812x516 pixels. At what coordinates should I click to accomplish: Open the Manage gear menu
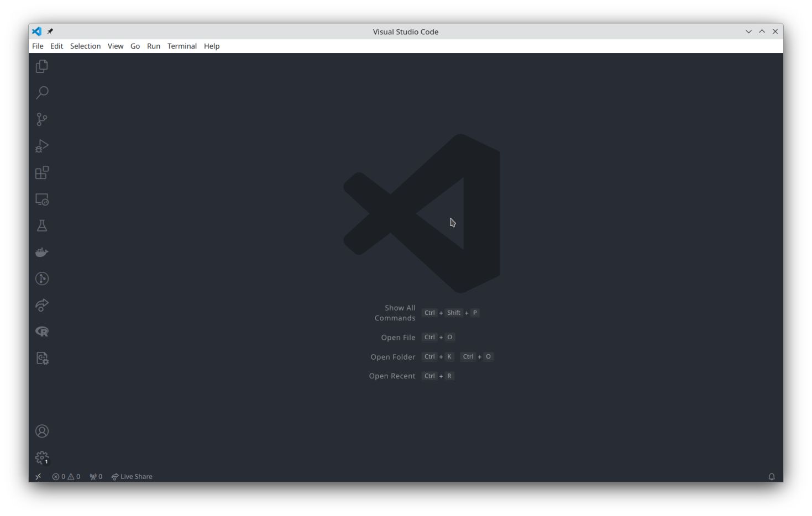(x=42, y=457)
